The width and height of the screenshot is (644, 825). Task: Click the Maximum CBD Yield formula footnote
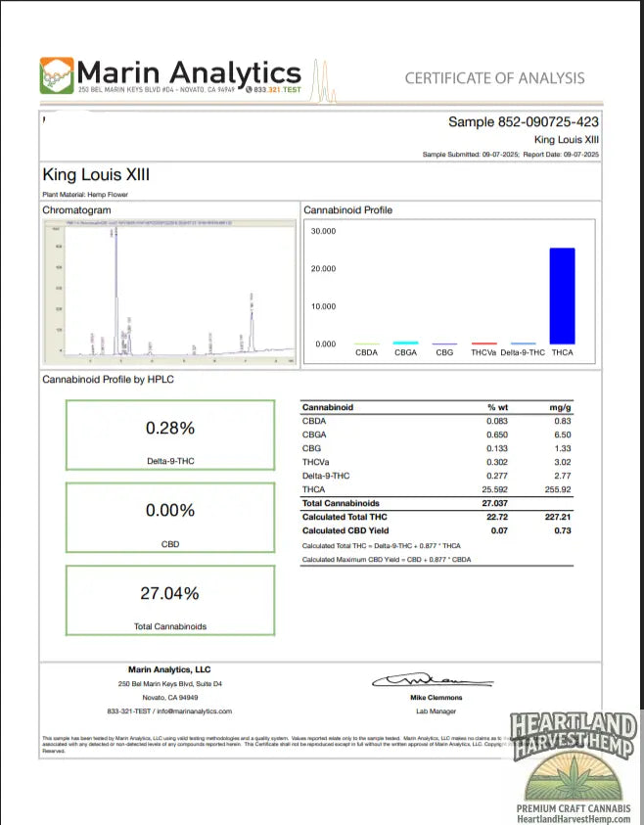point(387,560)
